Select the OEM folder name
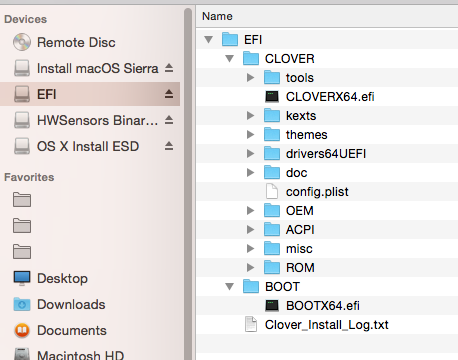The image size is (458, 360). point(300,211)
